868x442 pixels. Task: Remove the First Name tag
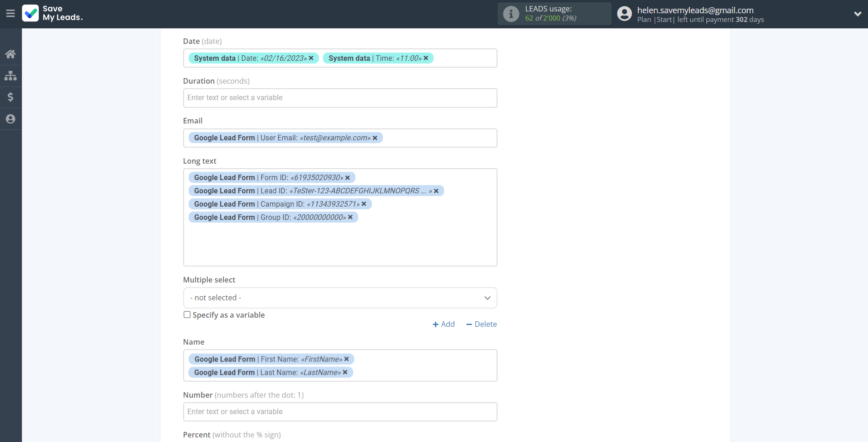click(x=347, y=359)
